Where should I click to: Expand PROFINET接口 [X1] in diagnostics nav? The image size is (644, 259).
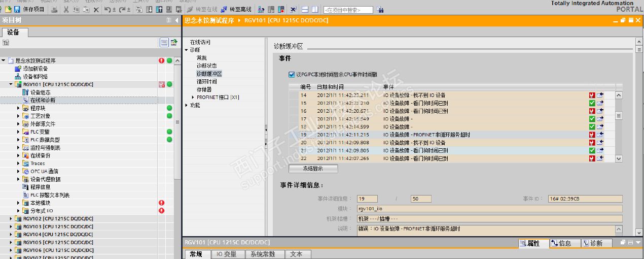(193, 98)
